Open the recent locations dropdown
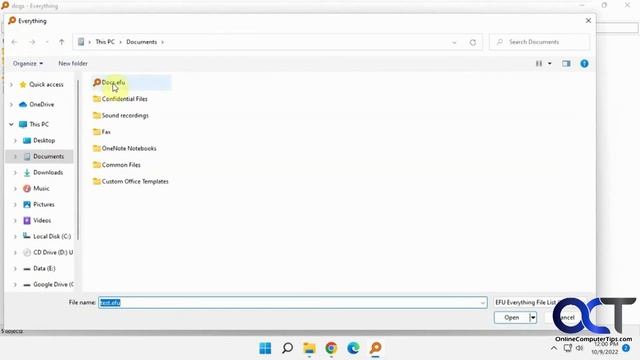 pos(47,42)
